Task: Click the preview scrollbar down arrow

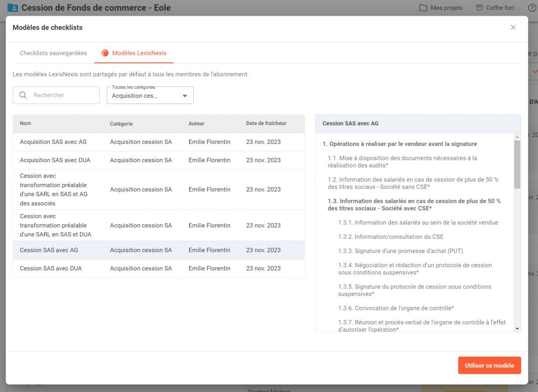Action: (517, 329)
